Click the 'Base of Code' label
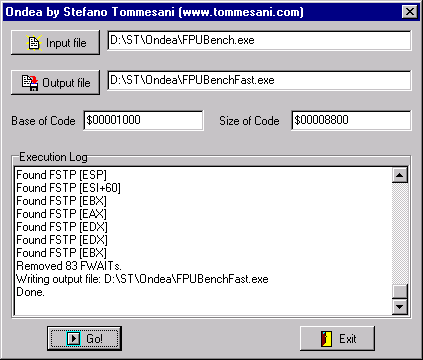423x360 pixels. click(43, 121)
